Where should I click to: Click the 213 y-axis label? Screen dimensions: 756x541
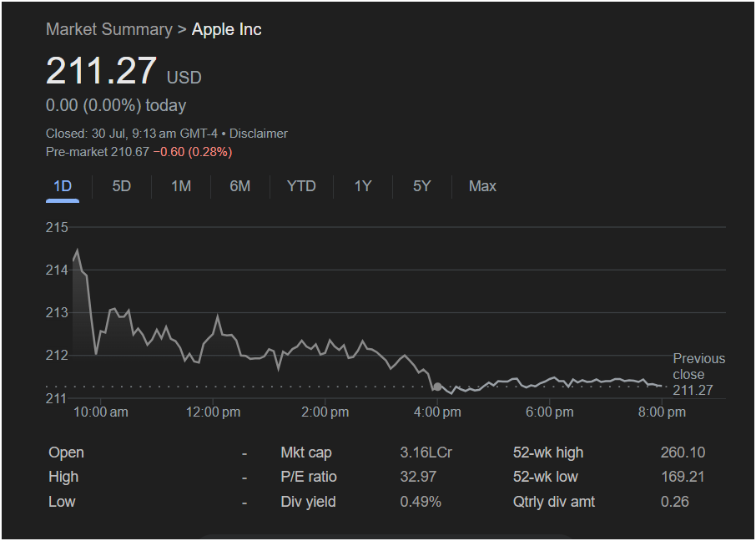coord(57,313)
